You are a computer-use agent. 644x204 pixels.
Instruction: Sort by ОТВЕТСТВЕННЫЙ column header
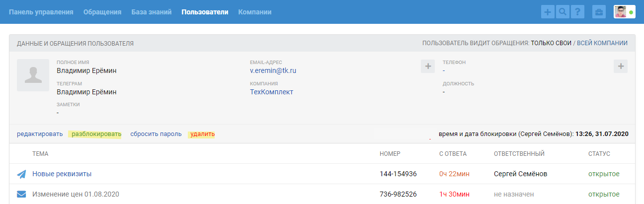519,154
